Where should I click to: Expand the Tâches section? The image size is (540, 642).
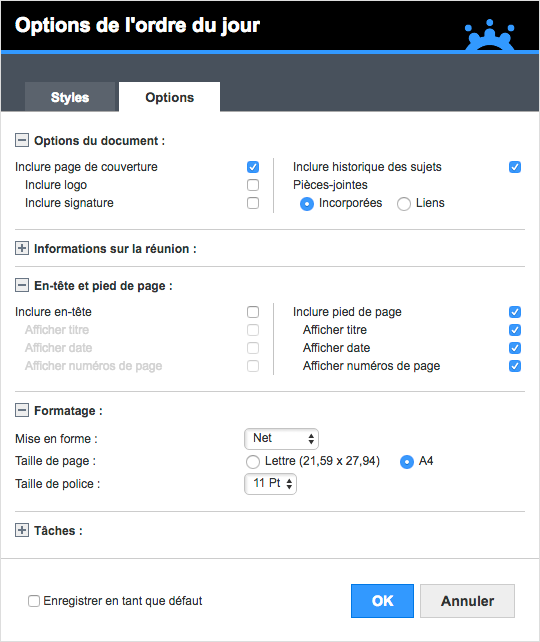[22, 530]
